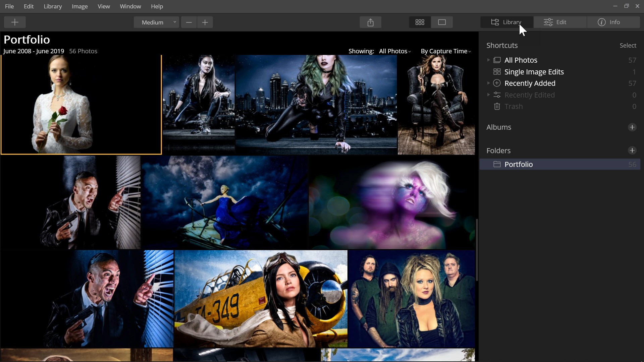Add a new album

632,127
